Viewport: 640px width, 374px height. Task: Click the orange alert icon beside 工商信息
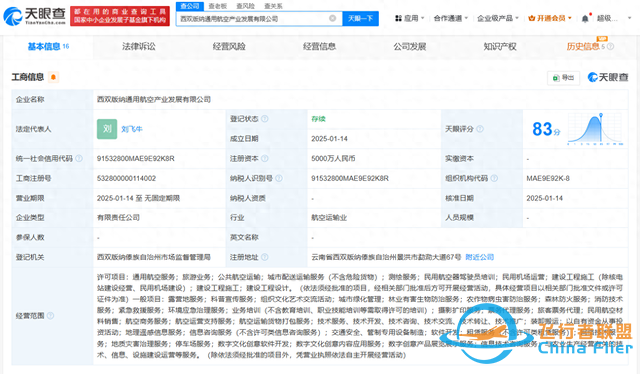(x=53, y=77)
